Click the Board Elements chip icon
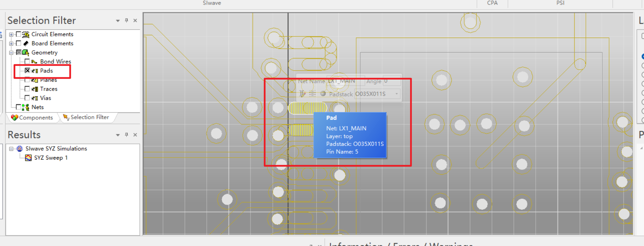Viewport: 644px width, 246px height. 26,43
